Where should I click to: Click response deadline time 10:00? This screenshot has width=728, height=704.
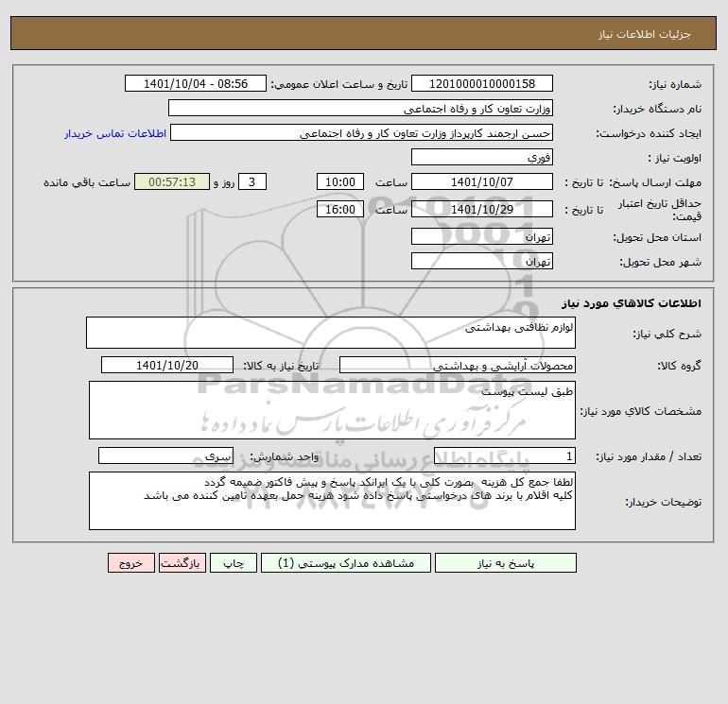pyautogui.click(x=340, y=182)
